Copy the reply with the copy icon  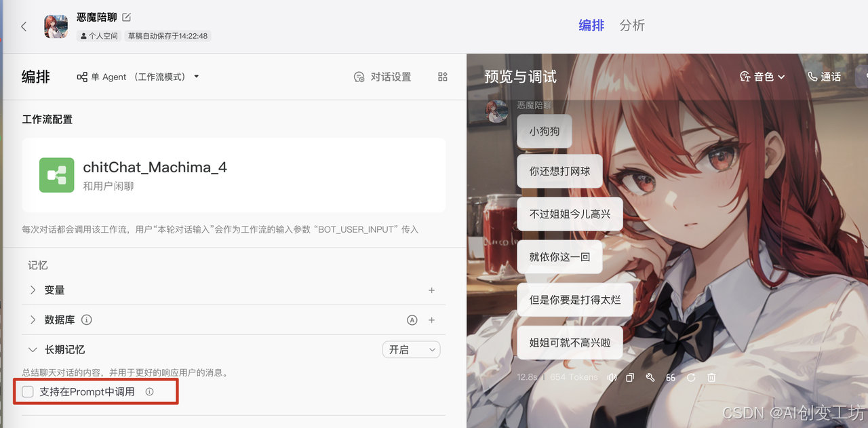click(630, 378)
